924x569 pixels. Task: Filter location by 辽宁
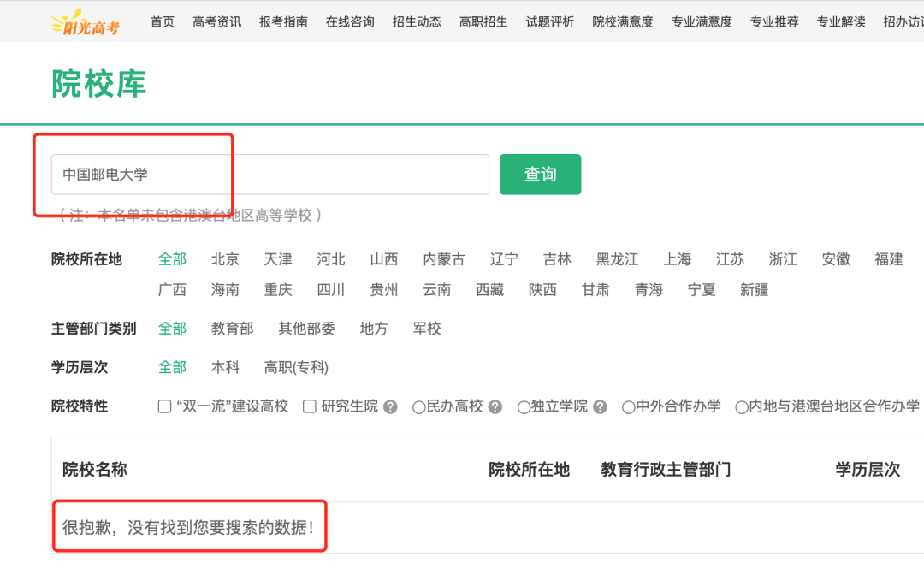pos(504,259)
